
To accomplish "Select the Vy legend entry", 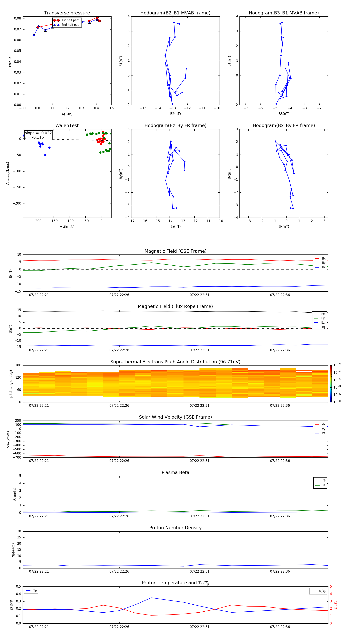I will [x=320, y=429].
